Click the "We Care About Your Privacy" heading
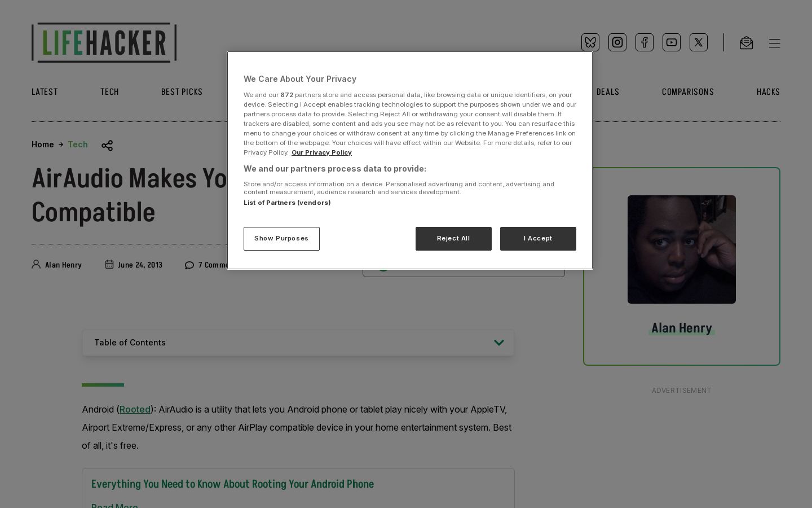This screenshot has height=508, width=812. click(x=300, y=79)
